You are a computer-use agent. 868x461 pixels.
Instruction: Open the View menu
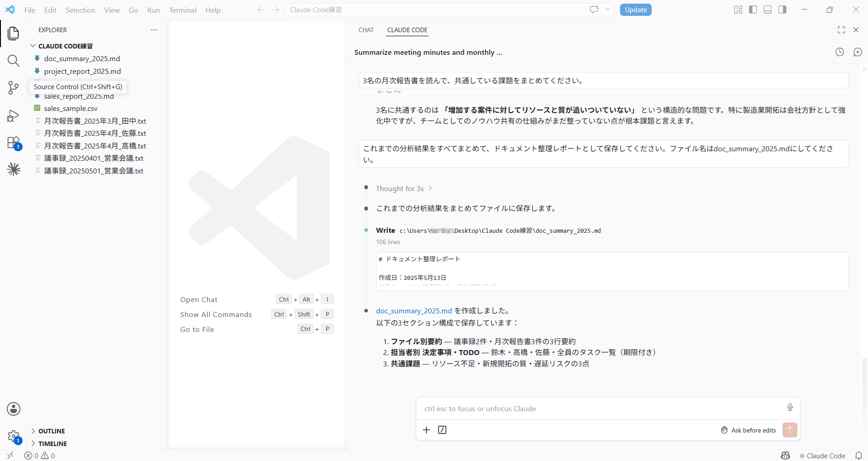click(x=112, y=10)
